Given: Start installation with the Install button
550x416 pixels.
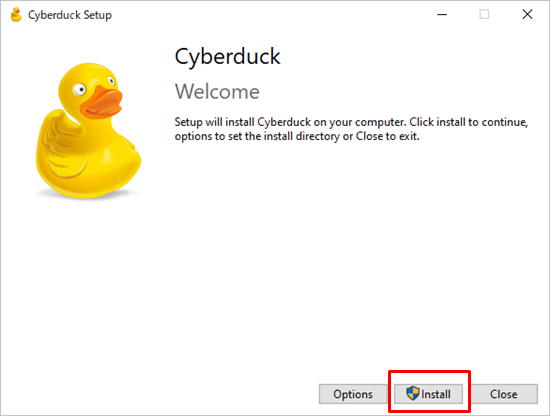Looking at the screenshot, I should [428, 394].
